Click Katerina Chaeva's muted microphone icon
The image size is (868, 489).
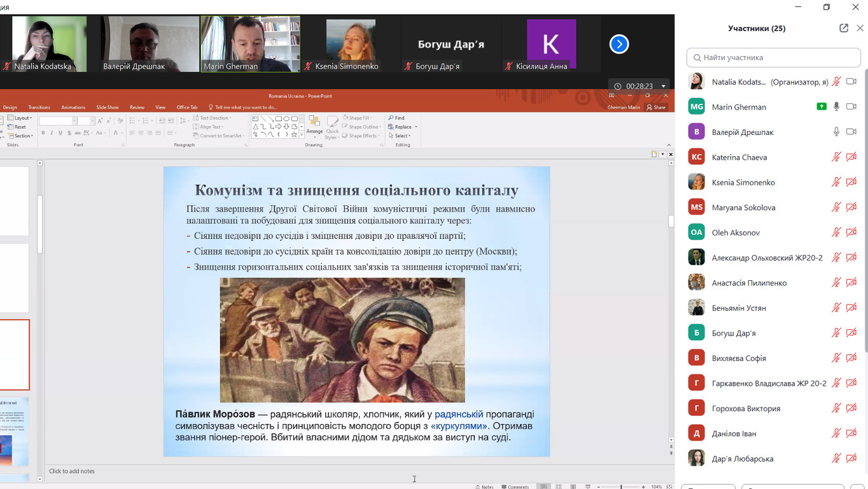coord(837,157)
